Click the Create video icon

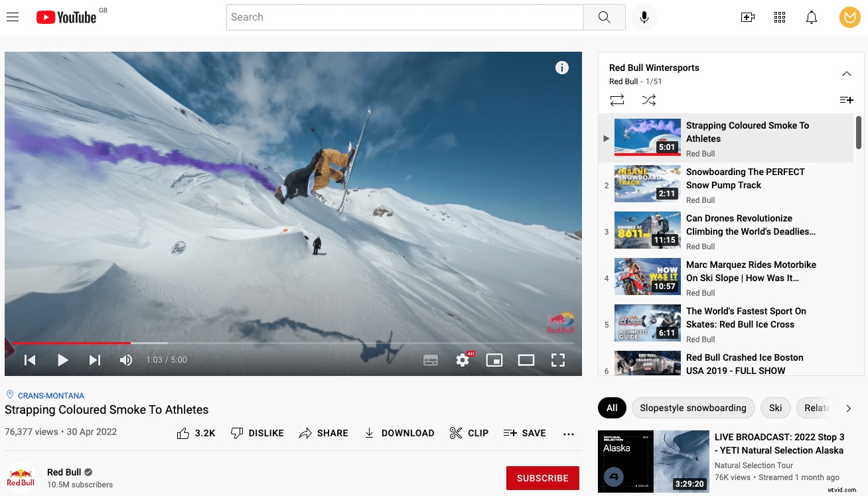[748, 17]
